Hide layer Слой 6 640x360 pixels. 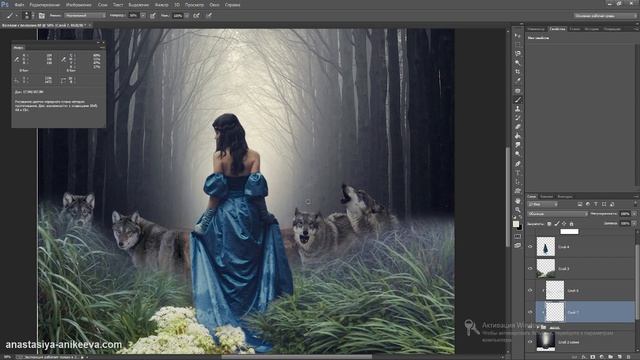click(530, 290)
